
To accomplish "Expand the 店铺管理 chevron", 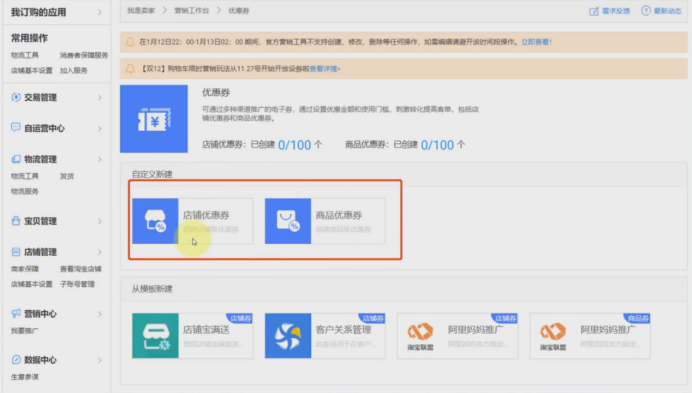I will [99, 252].
